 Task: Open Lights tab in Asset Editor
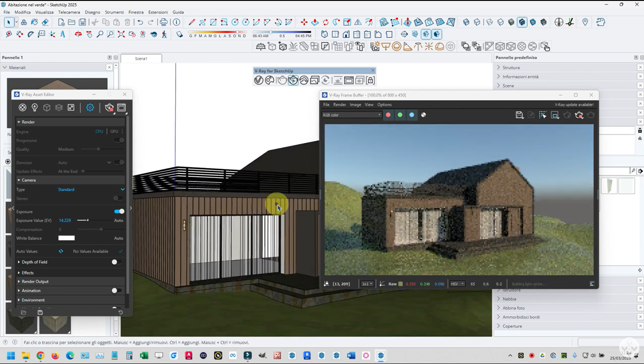click(x=34, y=108)
